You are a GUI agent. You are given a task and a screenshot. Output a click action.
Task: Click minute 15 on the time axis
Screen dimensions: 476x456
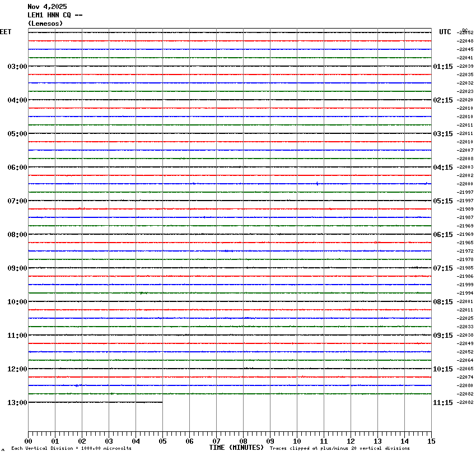click(431, 441)
